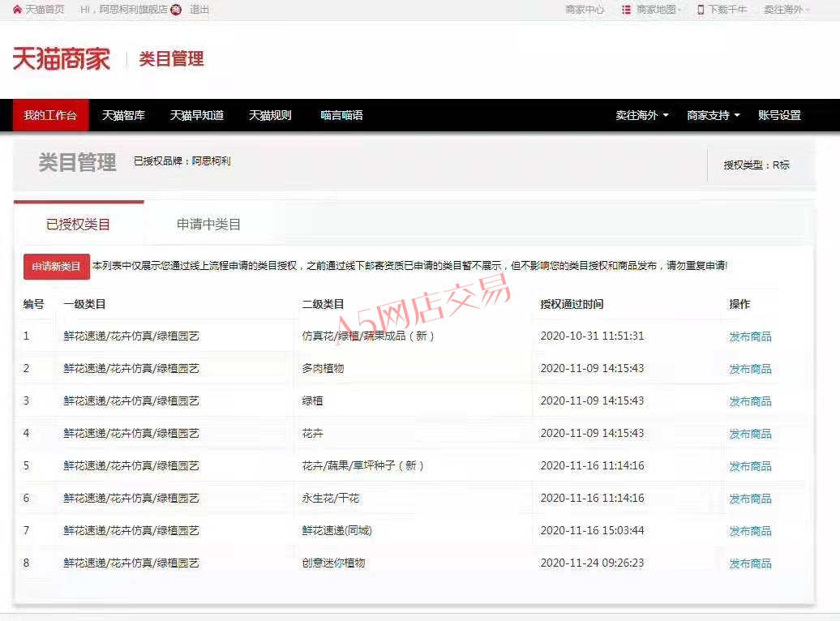Image resolution: width=840 pixels, height=621 pixels.
Task: Click the 类目管理 header title beside logo
Action: click(x=171, y=58)
